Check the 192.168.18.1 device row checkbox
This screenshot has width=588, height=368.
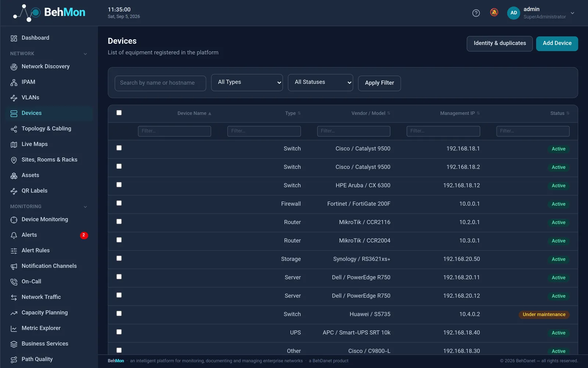click(x=119, y=148)
